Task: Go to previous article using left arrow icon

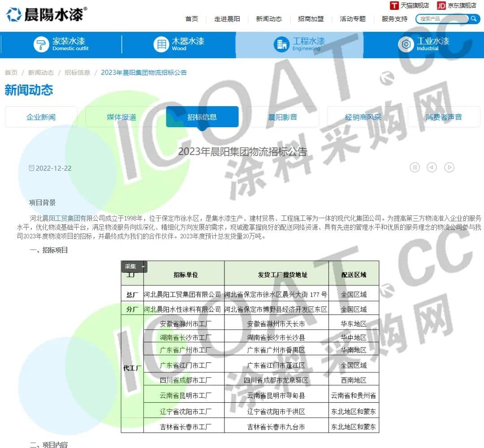Action: (x=432, y=168)
